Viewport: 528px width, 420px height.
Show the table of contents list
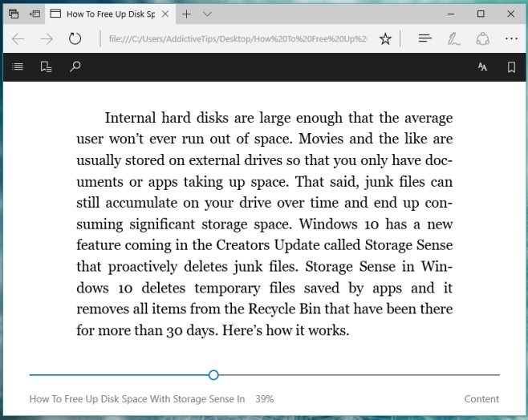18,67
